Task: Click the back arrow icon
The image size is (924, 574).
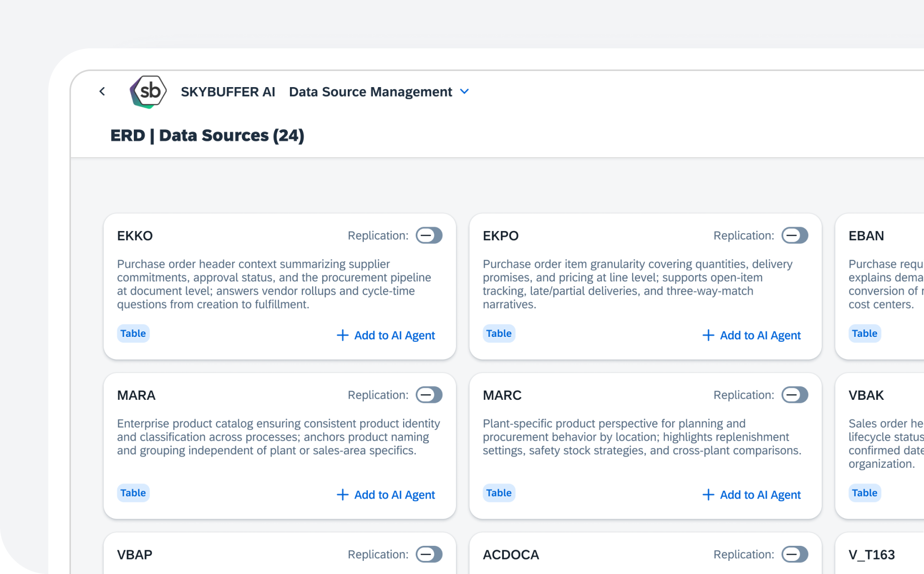Action: point(102,91)
